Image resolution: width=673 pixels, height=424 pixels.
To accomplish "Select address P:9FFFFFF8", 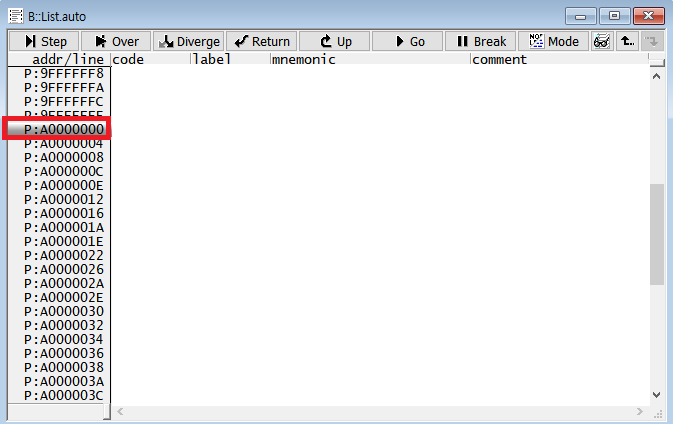I will point(64,74).
